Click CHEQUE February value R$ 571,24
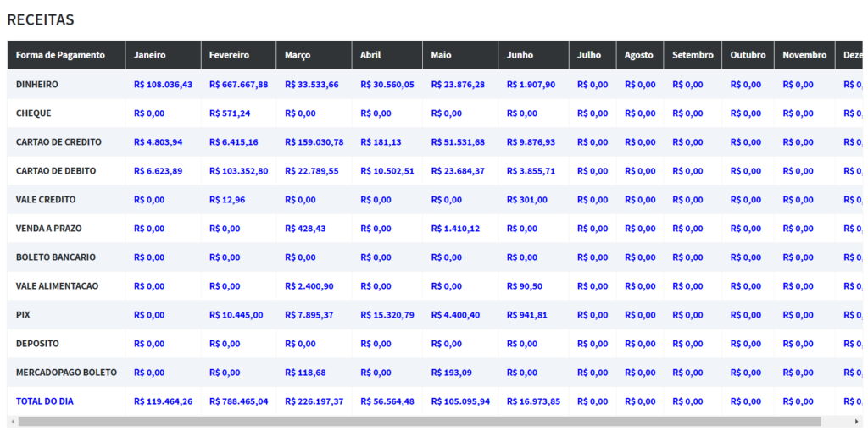This screenshot has width=868, height=431. (230, 113)
